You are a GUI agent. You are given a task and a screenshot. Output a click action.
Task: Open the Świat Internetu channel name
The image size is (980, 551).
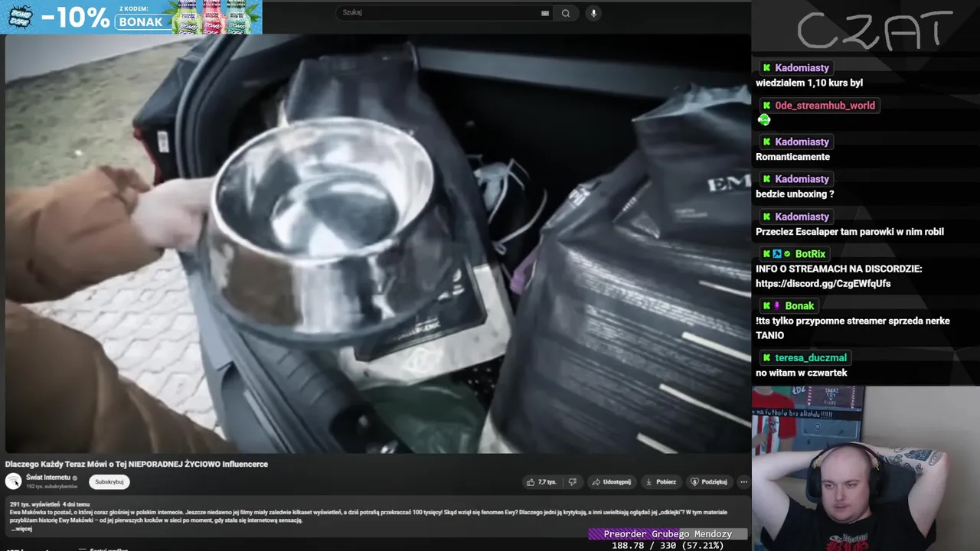click(x=47, y=478)
